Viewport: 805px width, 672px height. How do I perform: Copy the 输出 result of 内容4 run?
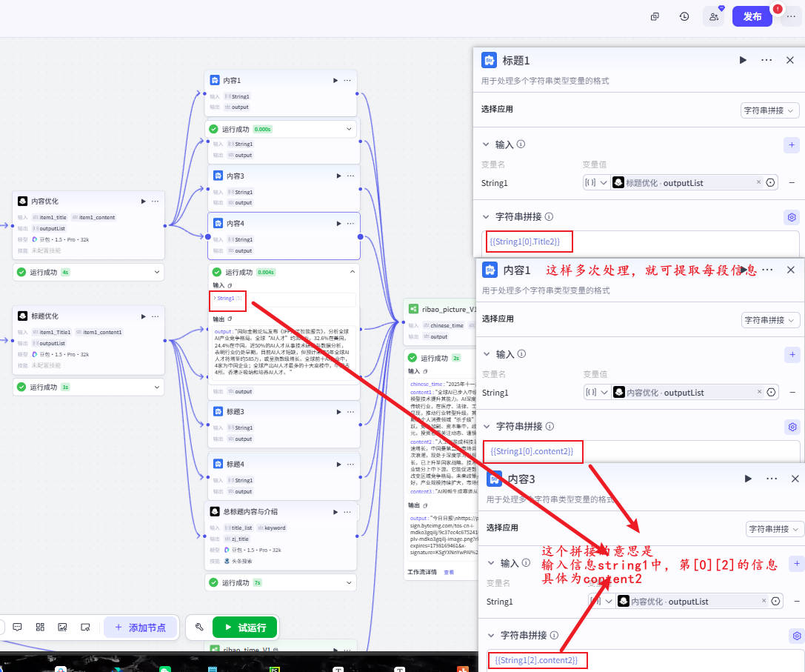[230, 319]
